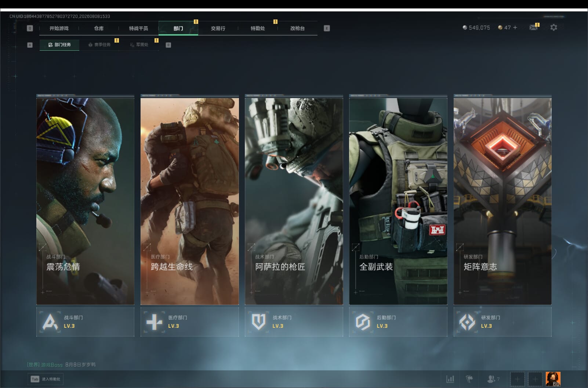Click the plus icon beside currency 47
The height and width of the screenshot is (388, 588).
[x=515, y=28]
